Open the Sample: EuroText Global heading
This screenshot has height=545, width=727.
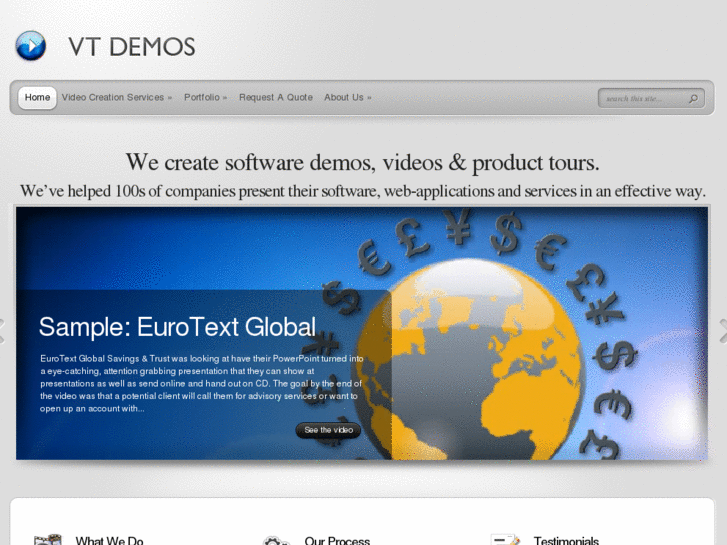coord(178,327)
